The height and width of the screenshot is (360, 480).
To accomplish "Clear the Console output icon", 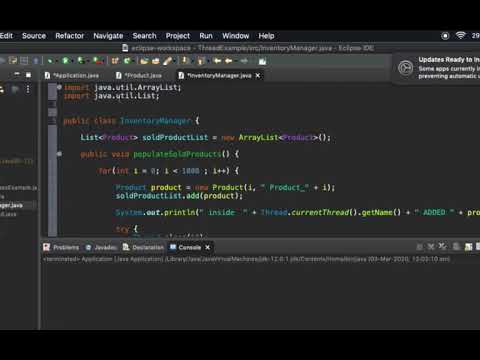I will tap(456, 247).
